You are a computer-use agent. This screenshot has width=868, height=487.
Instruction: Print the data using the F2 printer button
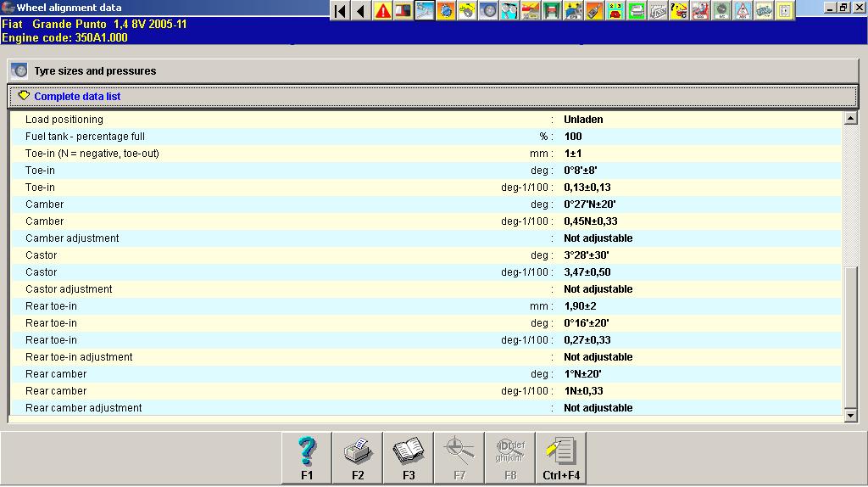point(358,457)
